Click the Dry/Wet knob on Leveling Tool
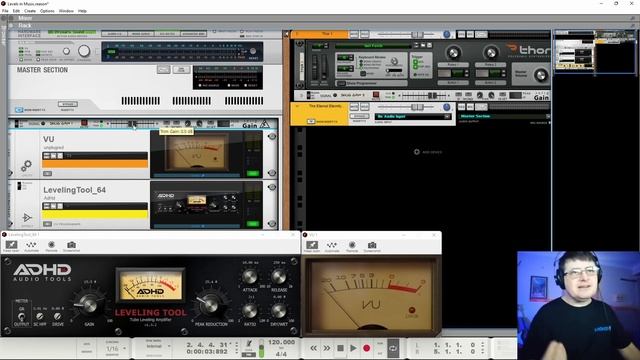640x360 pixels. [279, 311]
